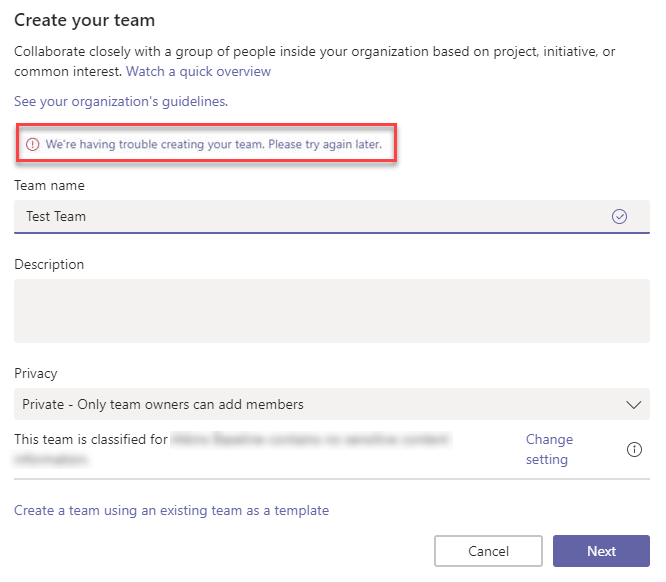Click the Privacy label
Screen dimensions: 666x582
click(x=36, y=373)
